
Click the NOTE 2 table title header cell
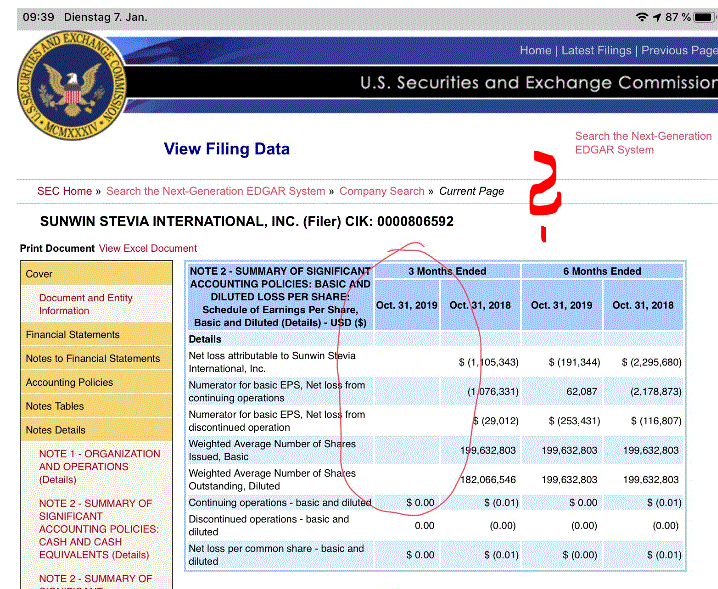pyautogui.click(x=280, y=297)
